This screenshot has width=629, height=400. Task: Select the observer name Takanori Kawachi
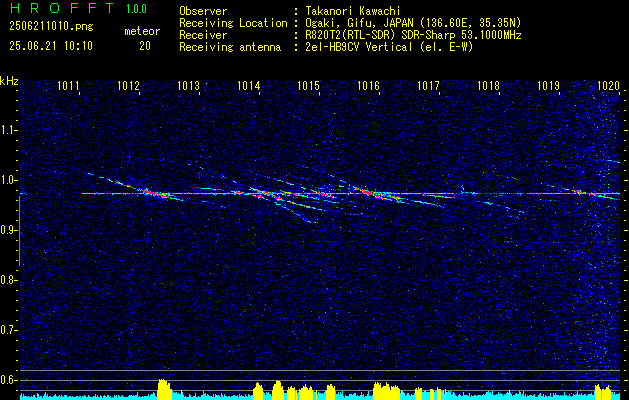click(352, 11)
